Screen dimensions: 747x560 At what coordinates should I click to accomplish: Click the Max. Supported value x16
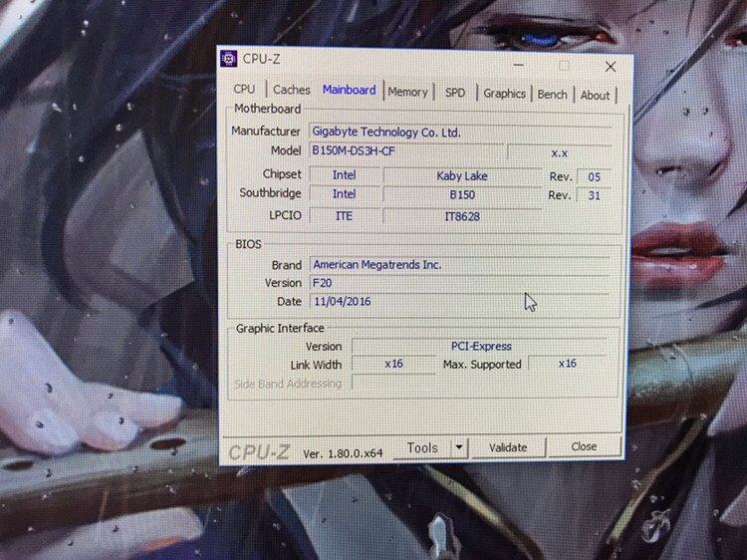[567, 364]
